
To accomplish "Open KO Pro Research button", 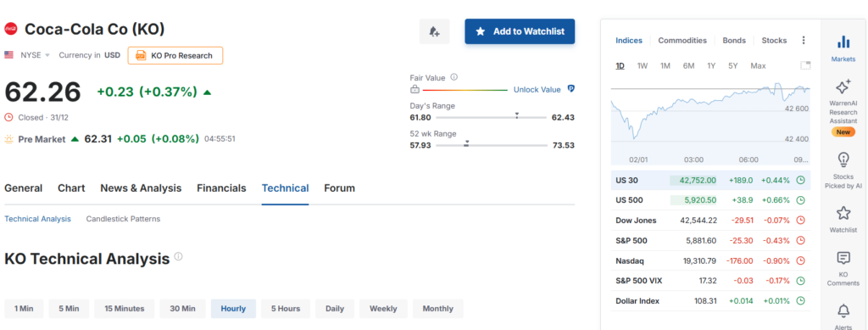I will [x=175, y=55].
